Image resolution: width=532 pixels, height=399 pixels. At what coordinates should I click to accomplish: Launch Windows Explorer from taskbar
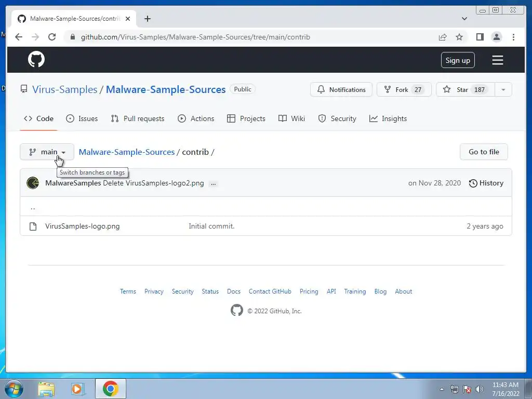point(46,389)
